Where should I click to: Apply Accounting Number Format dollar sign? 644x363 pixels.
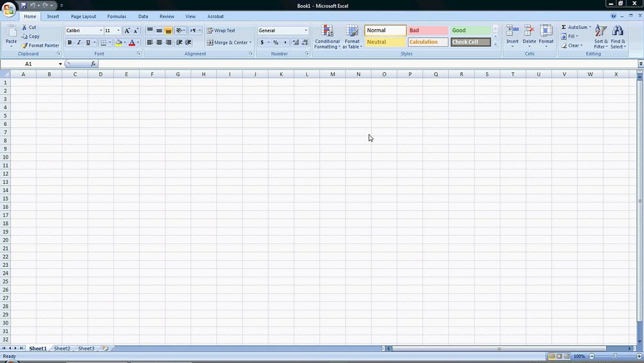262,43
